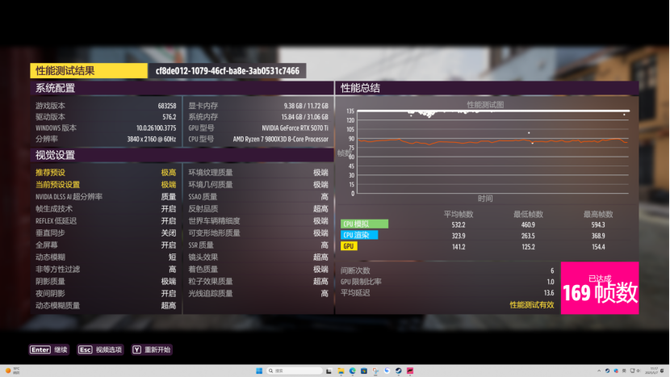This screenshot has height=377, width=670.
Task: Click the taskbar search box
Action: tap(294, 371)
